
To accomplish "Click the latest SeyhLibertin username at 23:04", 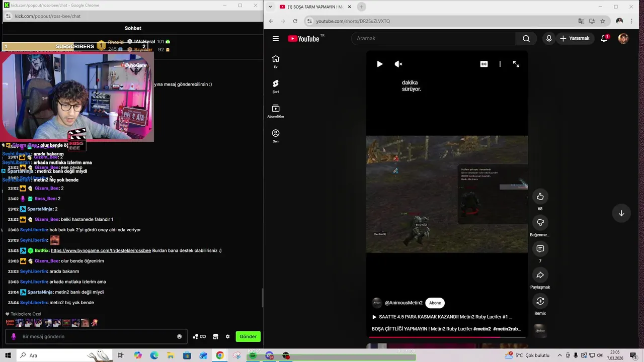I will point(34,303).
